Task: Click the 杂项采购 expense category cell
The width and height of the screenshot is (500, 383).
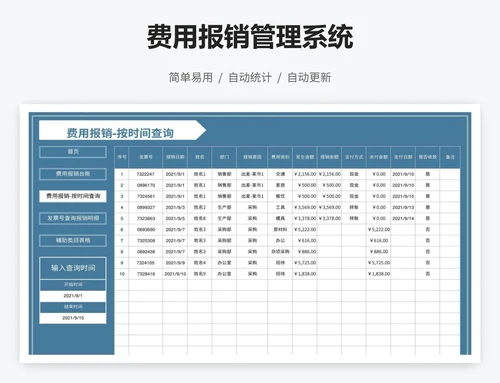Action: pyautogui.click(x=280, y=252)
